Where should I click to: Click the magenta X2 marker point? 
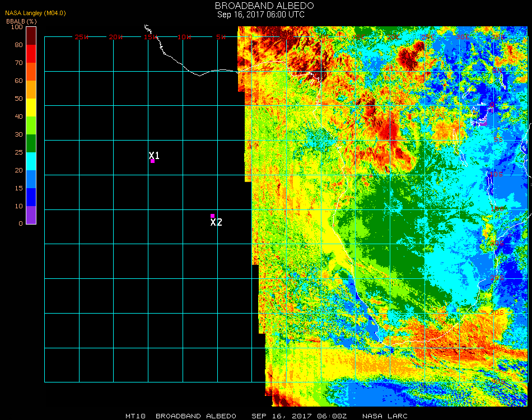pos(212,216)
